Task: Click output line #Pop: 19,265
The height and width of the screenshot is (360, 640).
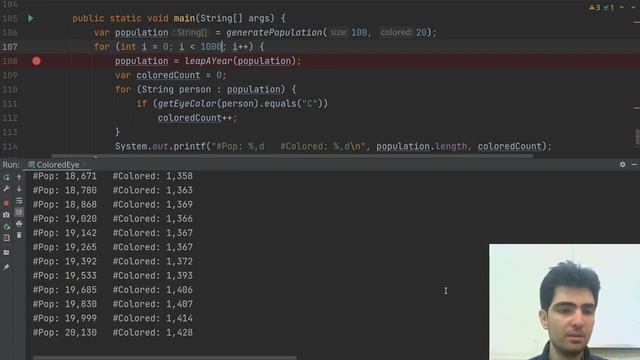Action: pyautogui.click(x=65, y=247)
